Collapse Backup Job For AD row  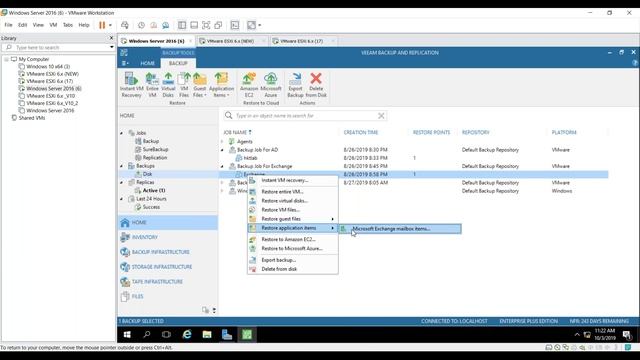click(222, 150)
